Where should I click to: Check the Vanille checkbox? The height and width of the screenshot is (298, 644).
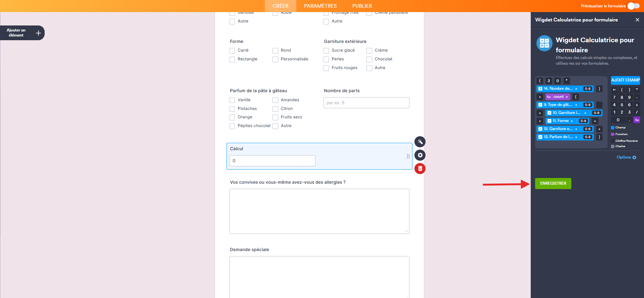(x=232, y=100)
